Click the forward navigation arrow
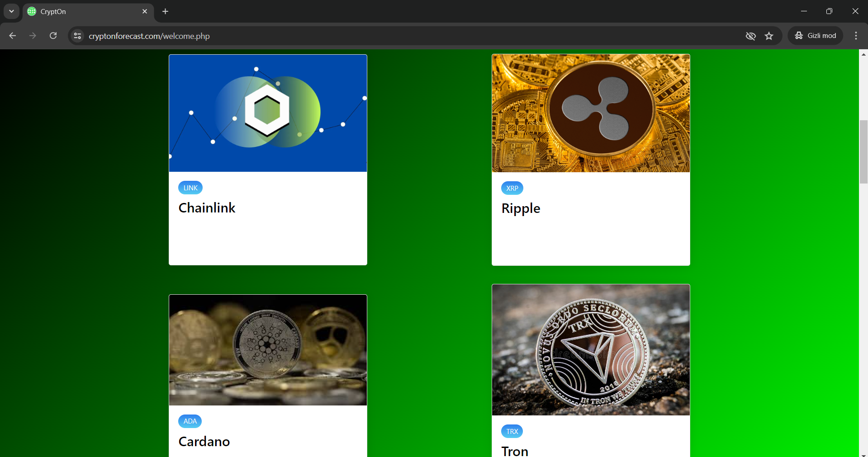This screenshot has width=868, height=457. pyautogui.click(x=33, y=36)
